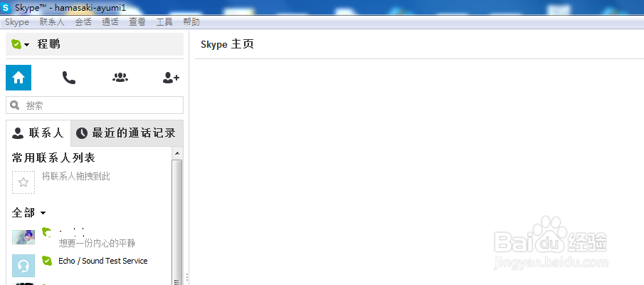The image size is (644, 285).
Task: Open the Echo / Sound Test Service avatar
Action: (23, 266)
